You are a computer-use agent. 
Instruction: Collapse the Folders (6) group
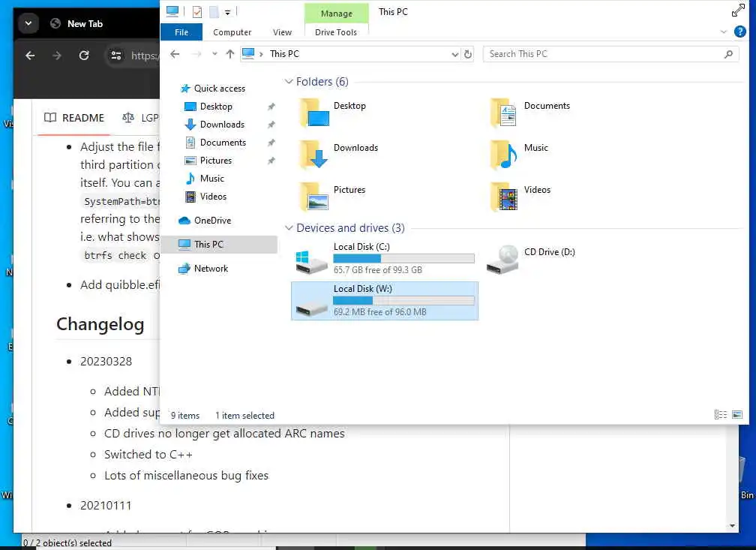click(289, 82)
